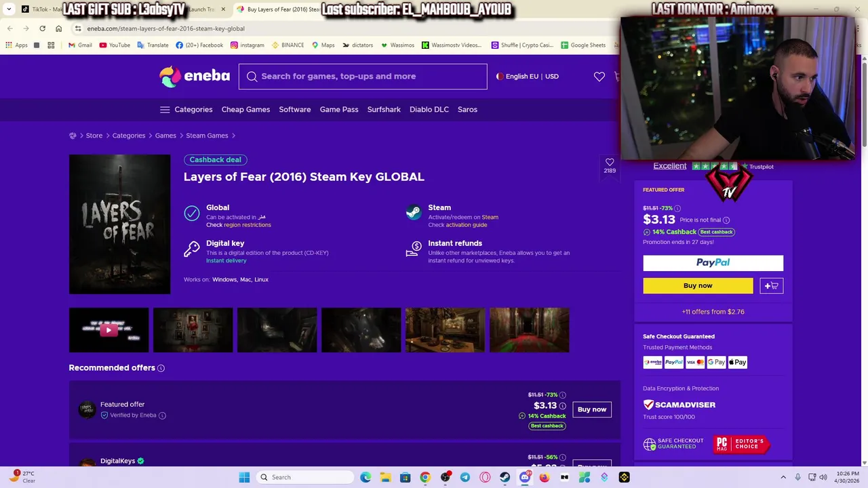Open the Layers of Fear cover image

(119, 224)
